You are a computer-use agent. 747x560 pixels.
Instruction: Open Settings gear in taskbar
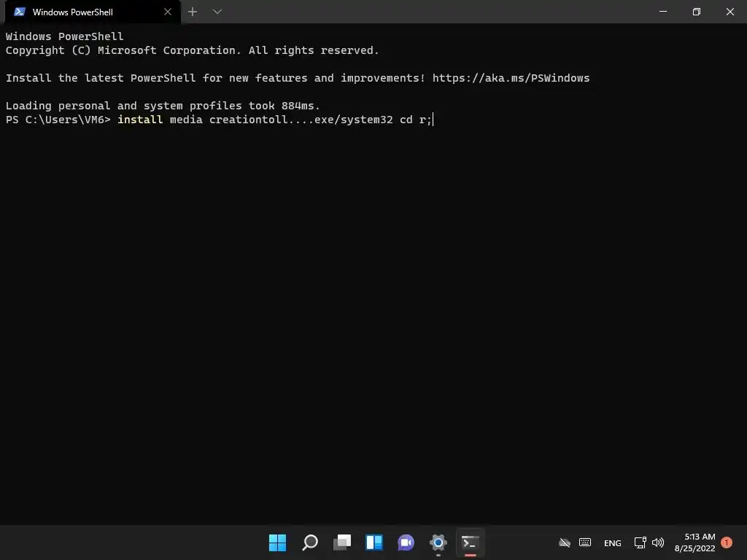(x=438, y=542)
